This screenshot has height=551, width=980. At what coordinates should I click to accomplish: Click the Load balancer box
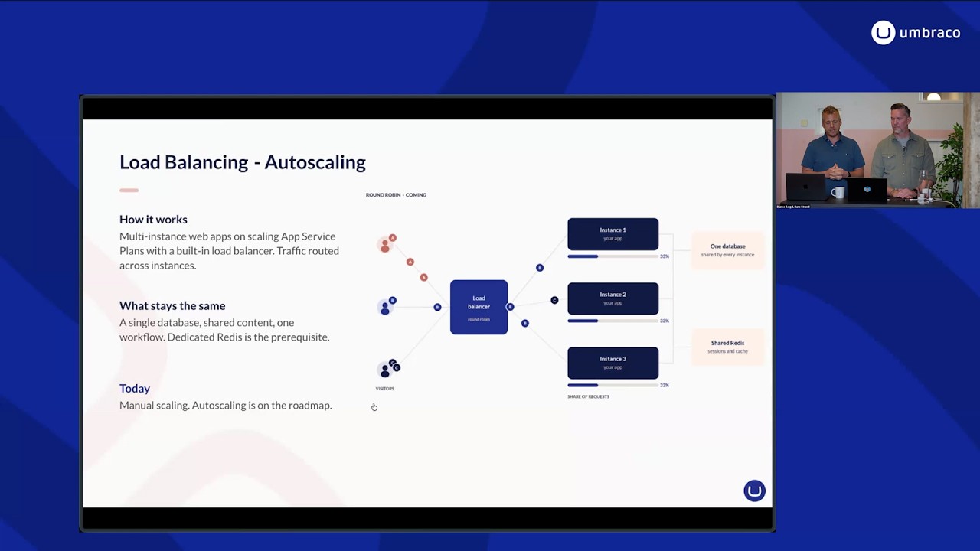[479, 307]
